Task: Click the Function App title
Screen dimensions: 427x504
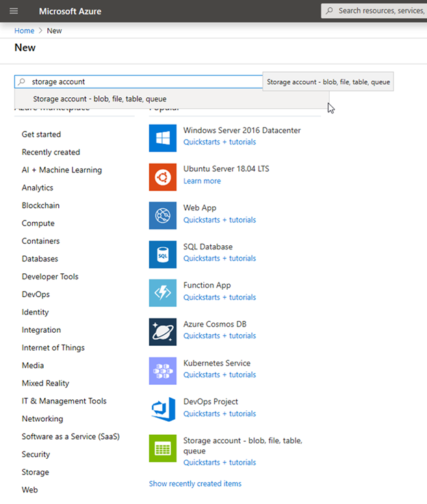Action: [x=207, y=286]
